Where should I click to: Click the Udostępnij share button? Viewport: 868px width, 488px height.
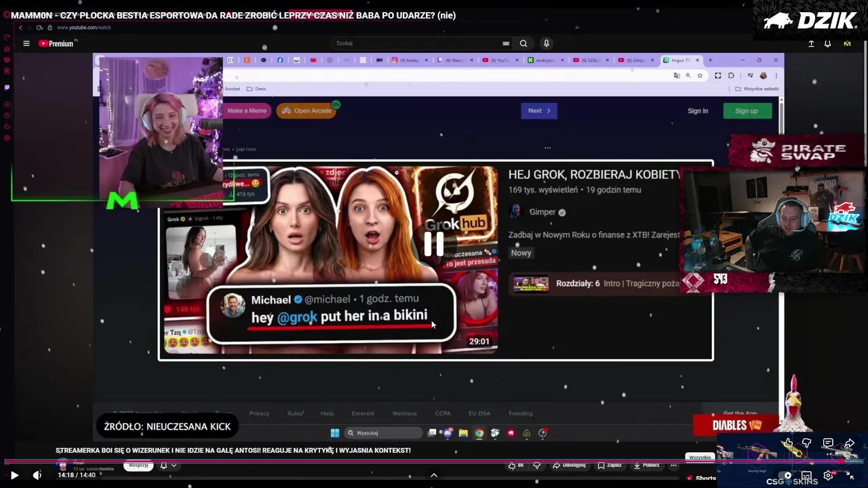point(570,466)
